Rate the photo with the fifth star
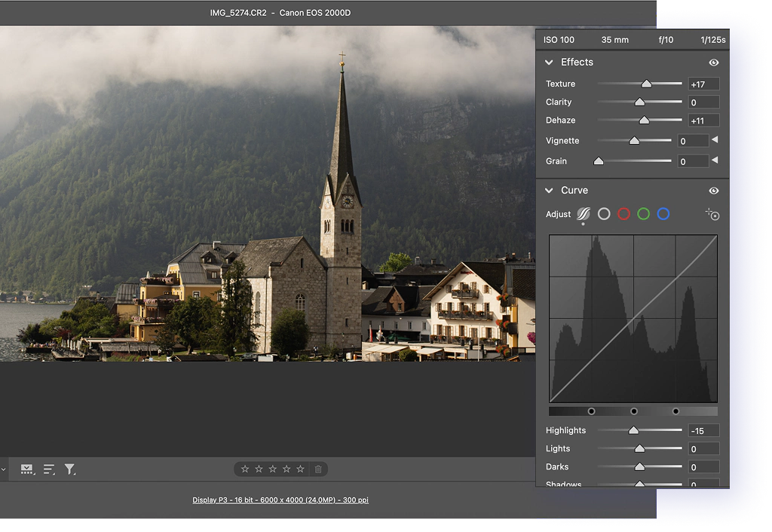Viewport: 772px width, 532px height. click(x=300, y=469)
